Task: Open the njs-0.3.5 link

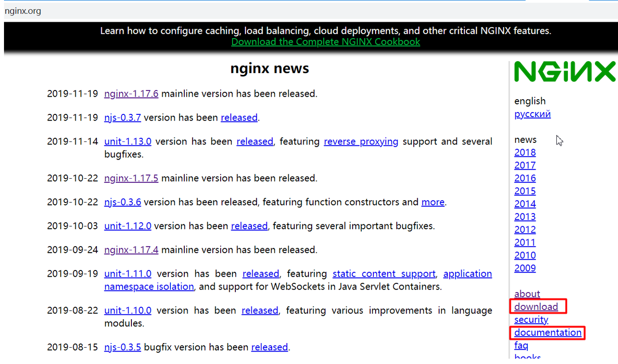Action: [123, 347]
